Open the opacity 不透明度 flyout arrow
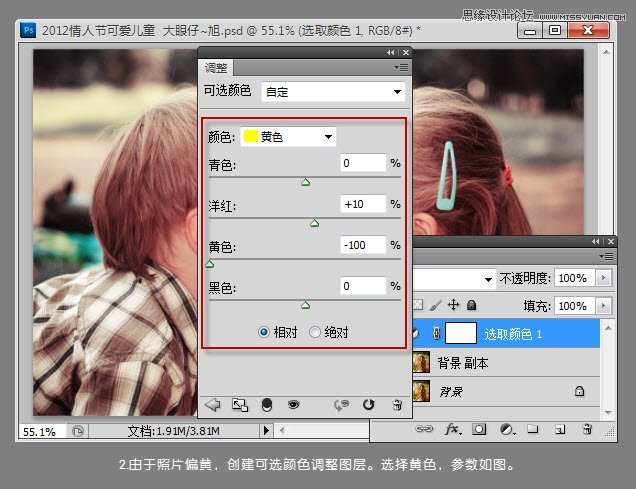 click(x=602, y=278)
